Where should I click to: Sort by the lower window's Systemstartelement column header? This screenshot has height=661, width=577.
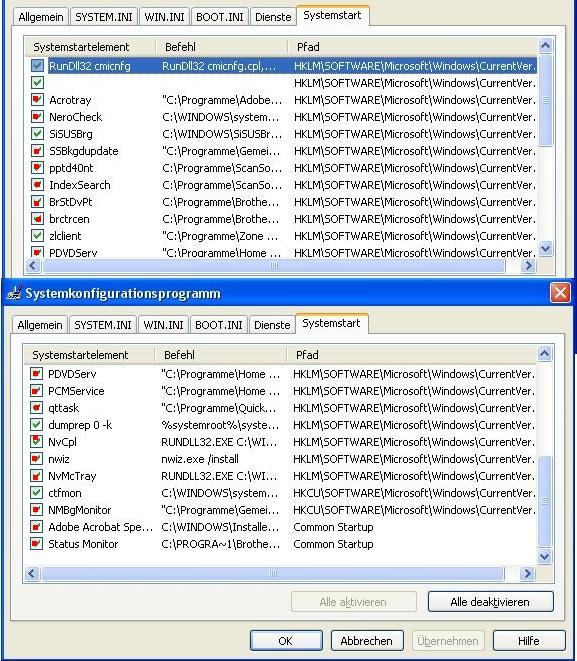coord(89,355)
